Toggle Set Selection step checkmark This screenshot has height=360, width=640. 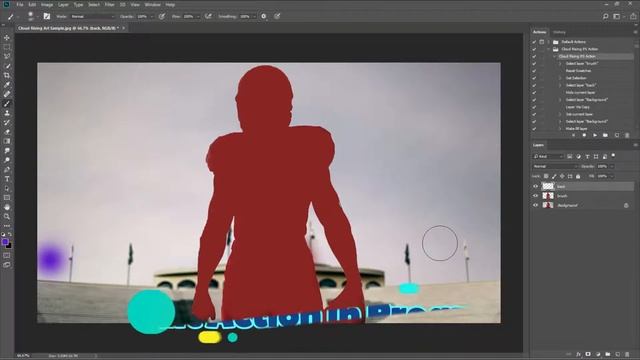click(534, 78)
